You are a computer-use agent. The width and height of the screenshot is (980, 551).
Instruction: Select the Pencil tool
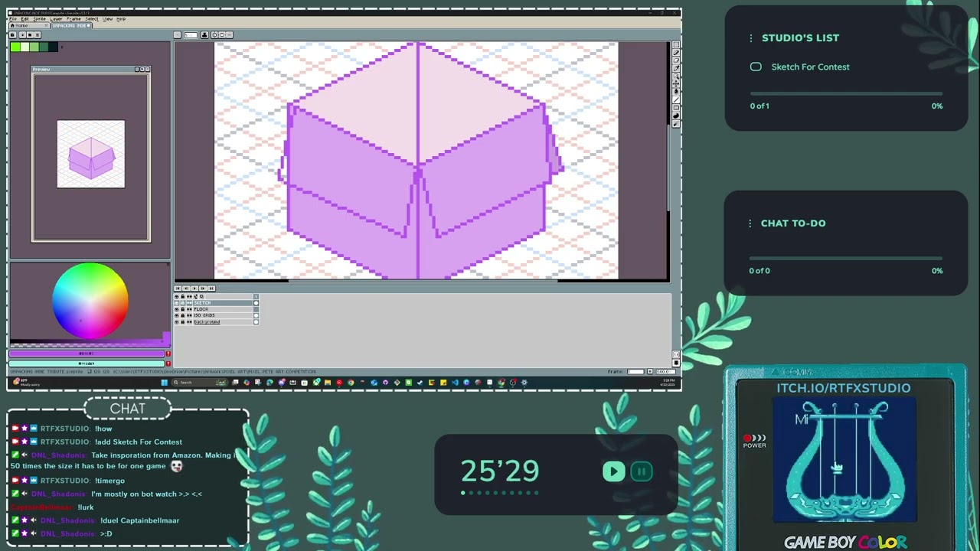676,53
